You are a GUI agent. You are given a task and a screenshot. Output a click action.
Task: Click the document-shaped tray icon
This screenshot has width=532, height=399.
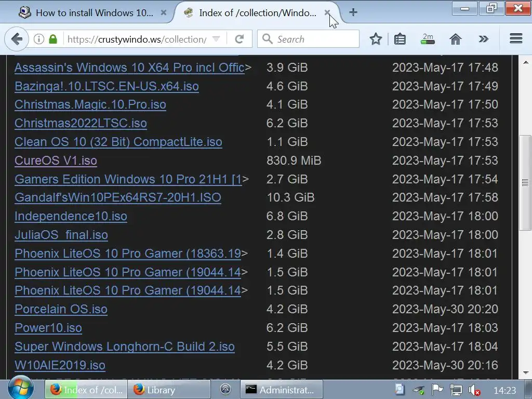pyautogui.click(x=400, y=390)
